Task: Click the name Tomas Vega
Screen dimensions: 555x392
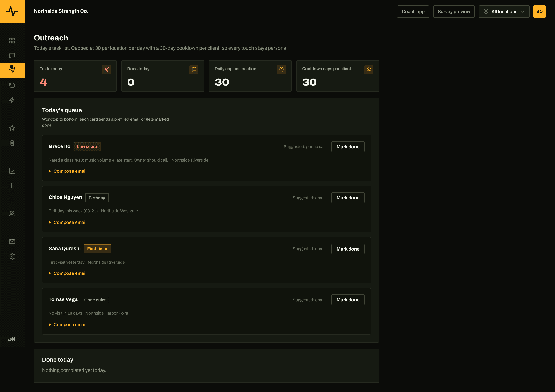Action: point(63,299)
